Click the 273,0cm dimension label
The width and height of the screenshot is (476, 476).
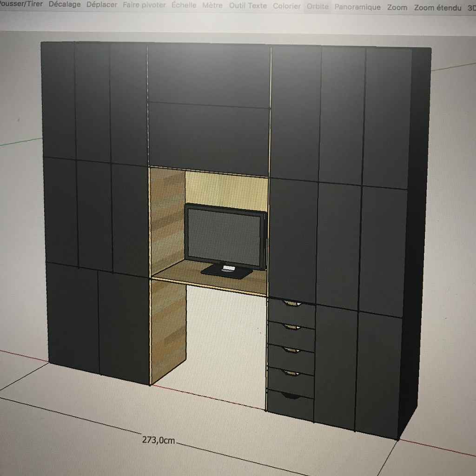[159, 440]
